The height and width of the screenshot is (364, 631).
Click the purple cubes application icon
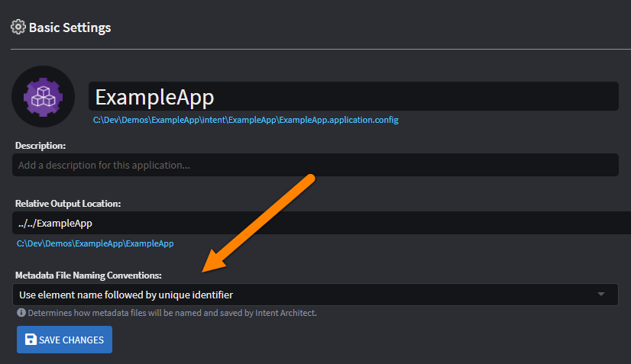(43, 97)
